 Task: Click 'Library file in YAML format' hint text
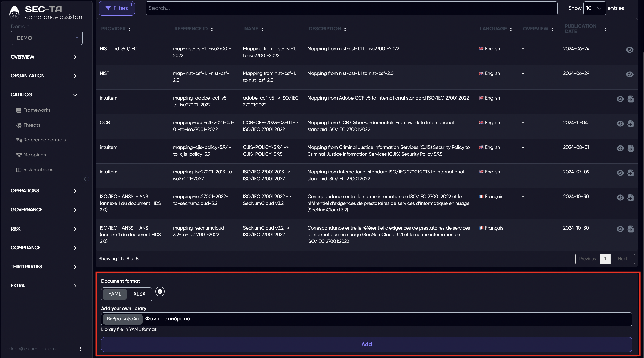click(129, 329)
